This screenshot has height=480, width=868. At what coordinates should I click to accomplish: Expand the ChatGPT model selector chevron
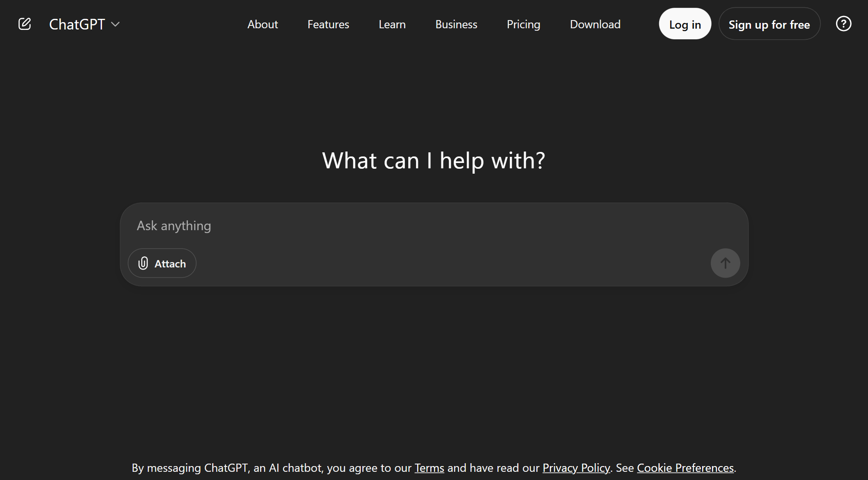tap(115, 24)
